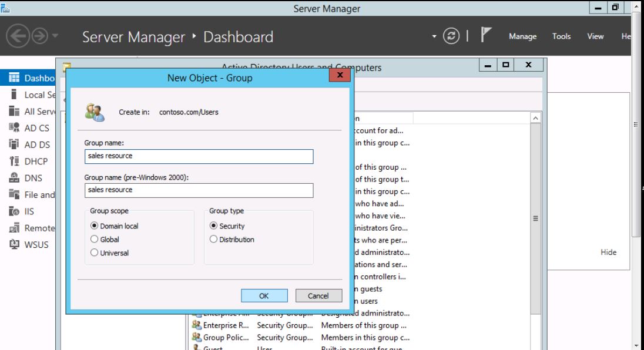
Task: Select the Enterprise R... group row
Action: click(x=301, y=325)
